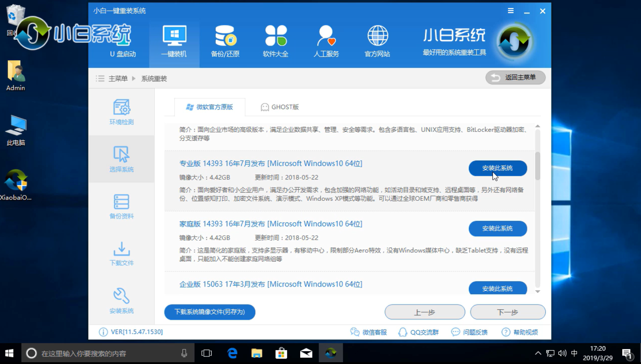Screen dimensions: 641x364
Task: Click 下载系统镜像文件(另存为) button
Action: click(x=210, y=312)
